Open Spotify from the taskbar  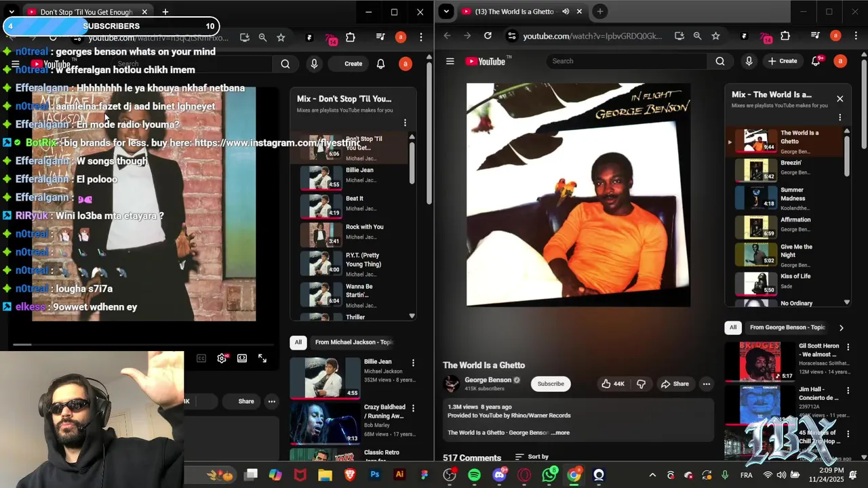[474, 475]
